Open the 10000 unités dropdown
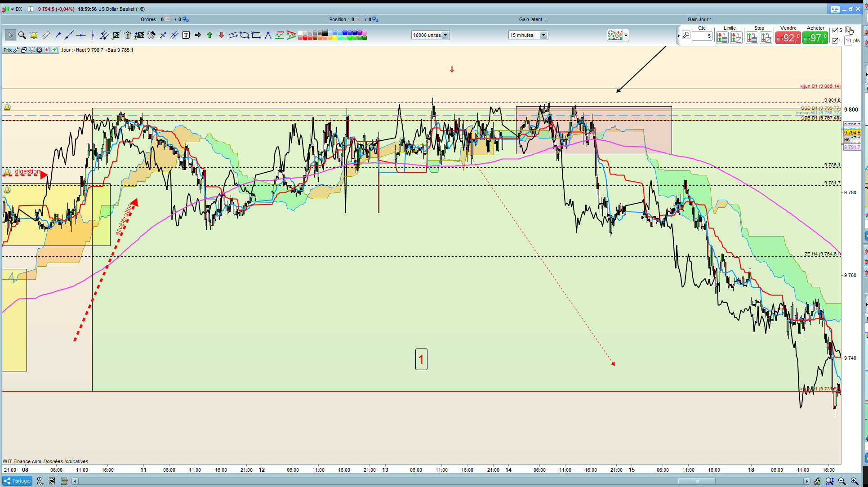Image resolution: width=868 pixels, height=487 pixels. click(430, 35)
